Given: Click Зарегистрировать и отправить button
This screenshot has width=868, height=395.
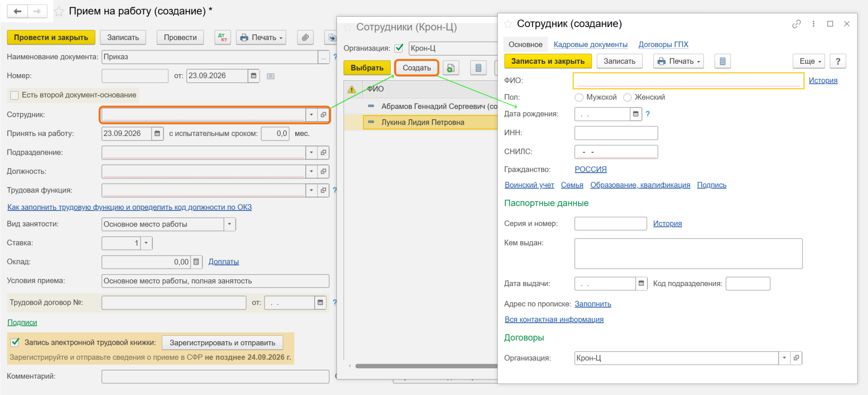Looking at the screenshot, I should (x=222, y=343).
